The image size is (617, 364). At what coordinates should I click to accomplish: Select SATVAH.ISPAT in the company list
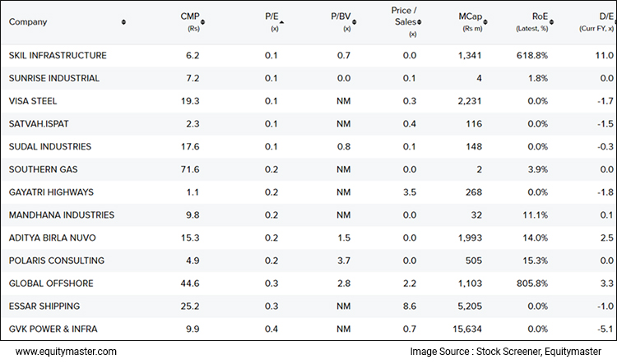pyautogui.click(x=39, y=124)
